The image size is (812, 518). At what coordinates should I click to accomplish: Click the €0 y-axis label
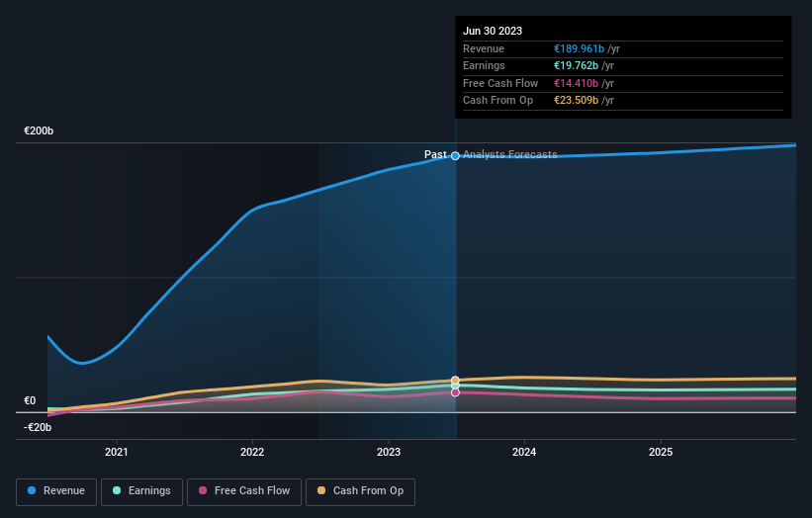(x=30, y=401)
